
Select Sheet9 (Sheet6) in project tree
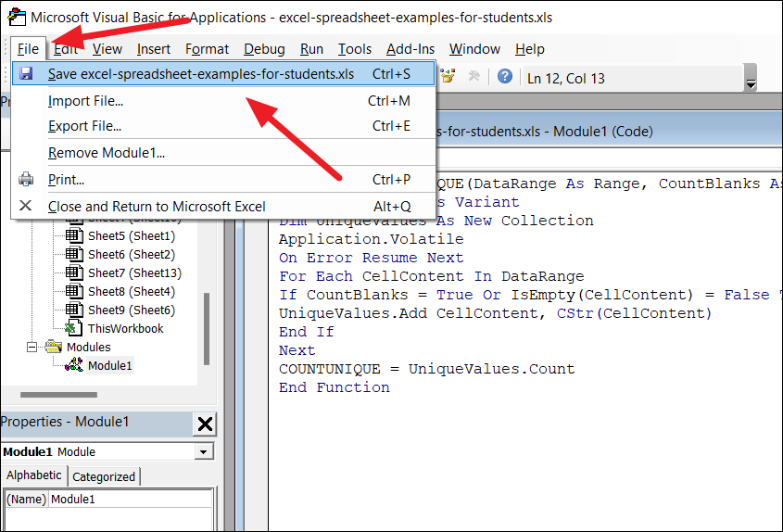(x=132, y=310)
